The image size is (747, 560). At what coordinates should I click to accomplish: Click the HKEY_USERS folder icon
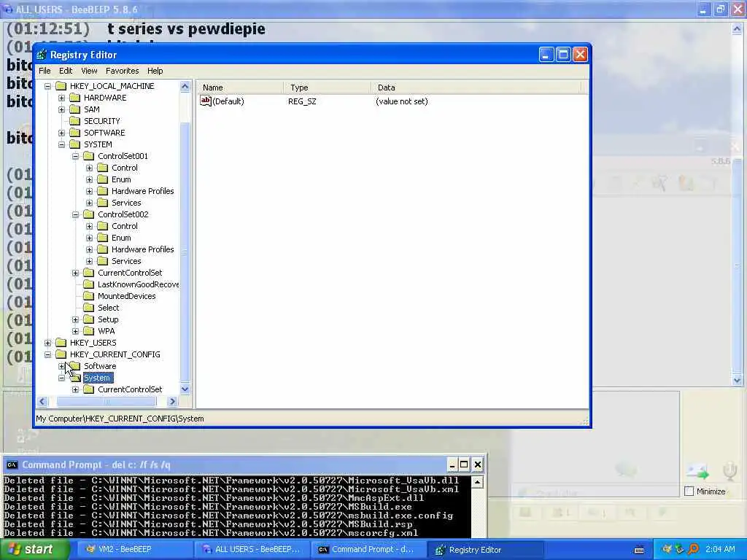click(61, 343)
